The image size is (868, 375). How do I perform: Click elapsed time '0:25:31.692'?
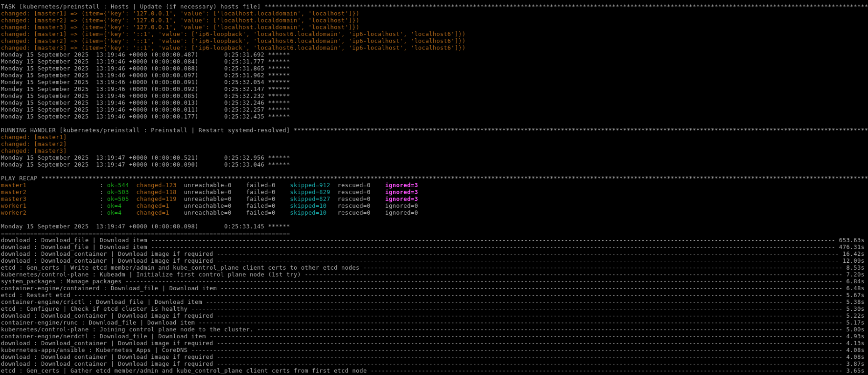click(244, 55)
